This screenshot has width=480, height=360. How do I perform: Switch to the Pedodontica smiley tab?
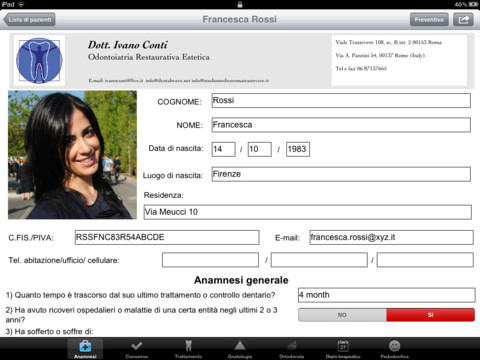click(394, 349)
